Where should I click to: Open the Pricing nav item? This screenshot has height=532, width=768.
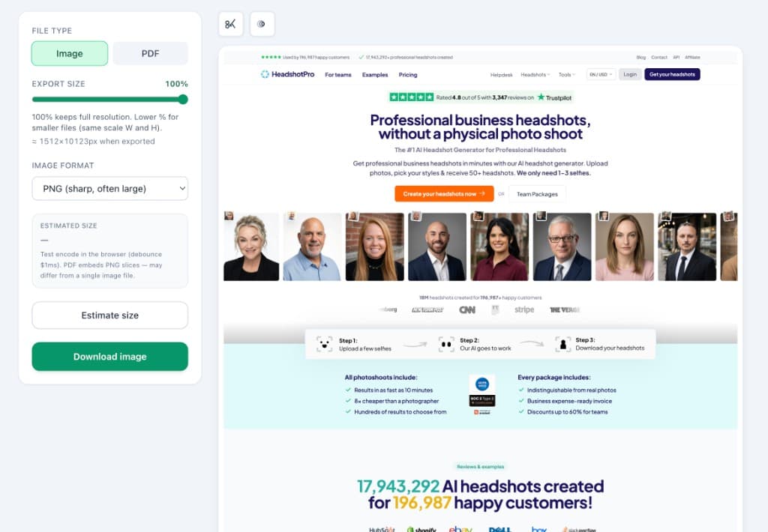[x=408, y=75]
